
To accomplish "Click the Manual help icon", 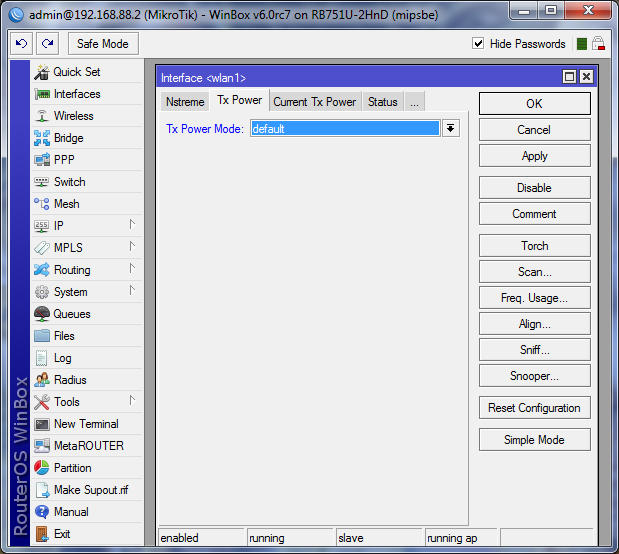I will pos(41,512).
